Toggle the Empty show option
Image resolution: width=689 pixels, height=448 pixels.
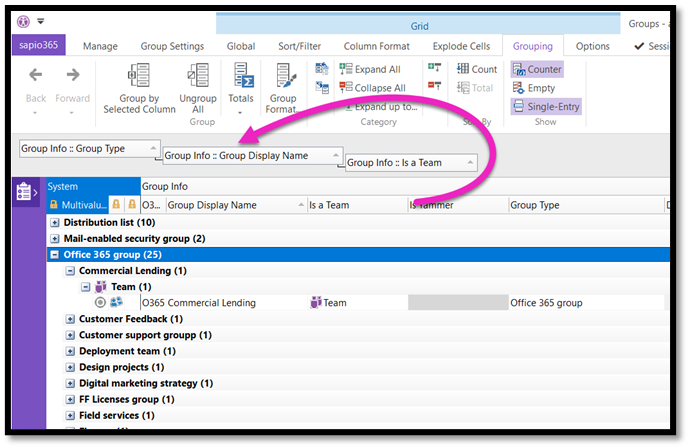tap(534, 88)
